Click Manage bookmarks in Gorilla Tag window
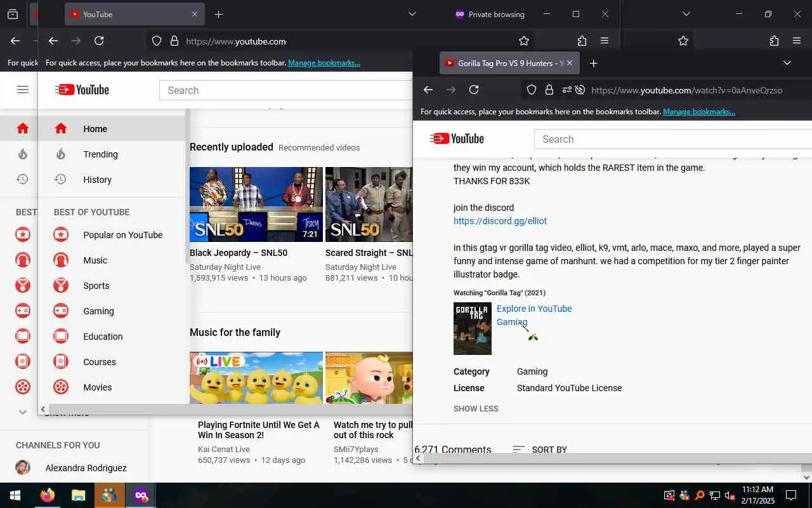 (699, 112)
